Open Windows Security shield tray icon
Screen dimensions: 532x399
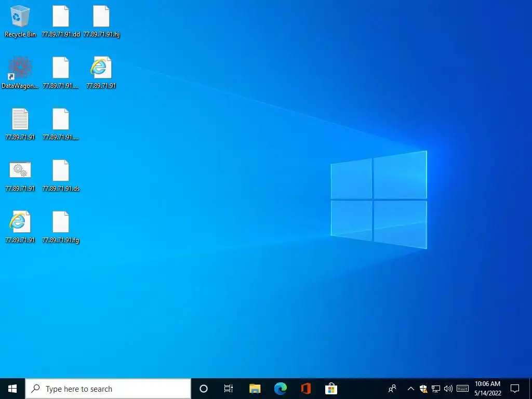(423, 389)
